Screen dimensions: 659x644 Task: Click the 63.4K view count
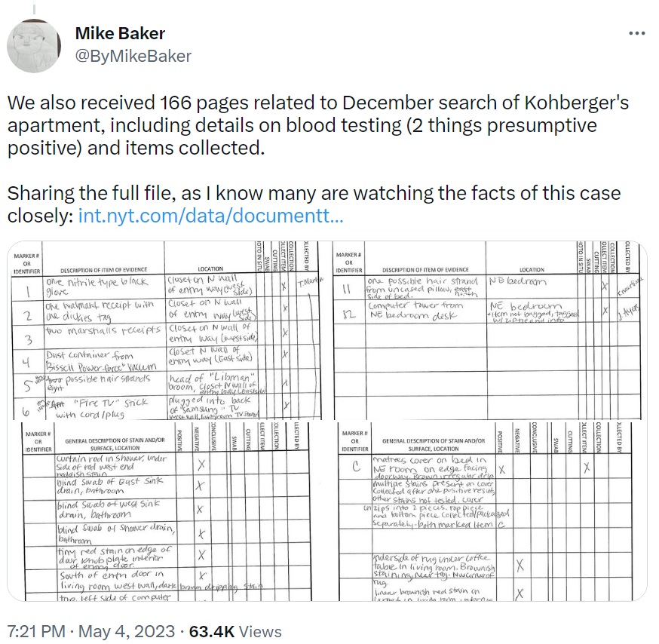213,631
